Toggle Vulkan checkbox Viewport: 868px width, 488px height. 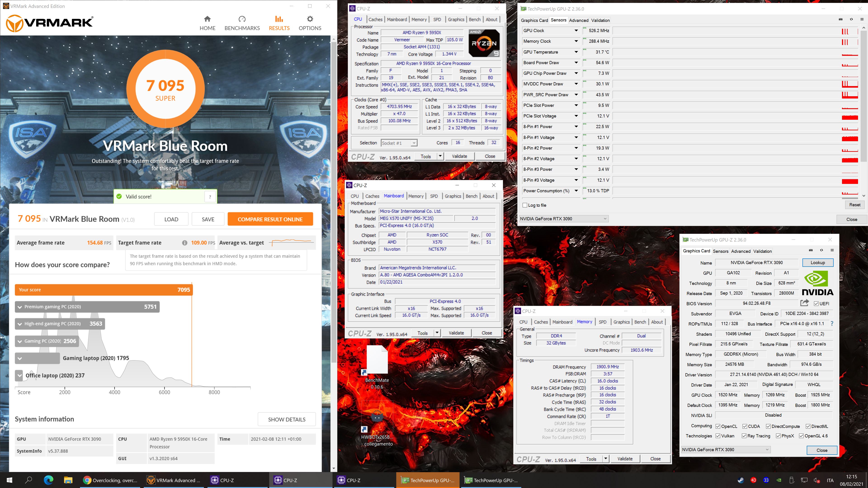coord(718,436)
